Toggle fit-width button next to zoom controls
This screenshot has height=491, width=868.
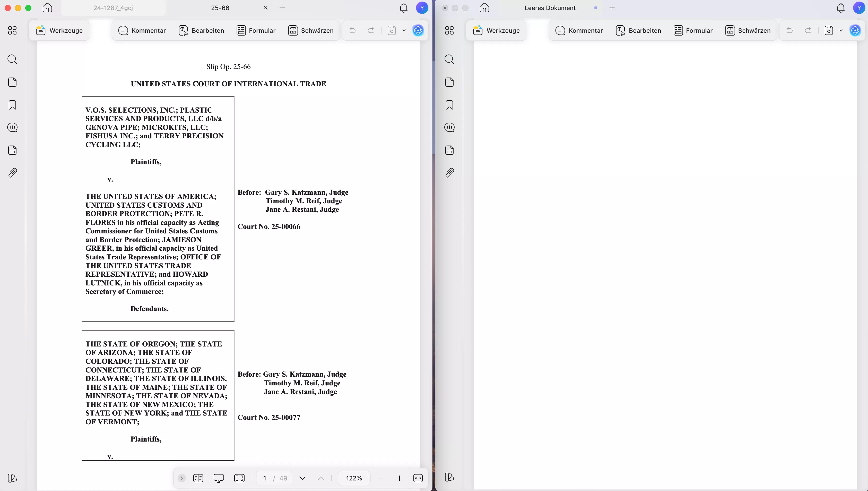[x=418, y=478]
